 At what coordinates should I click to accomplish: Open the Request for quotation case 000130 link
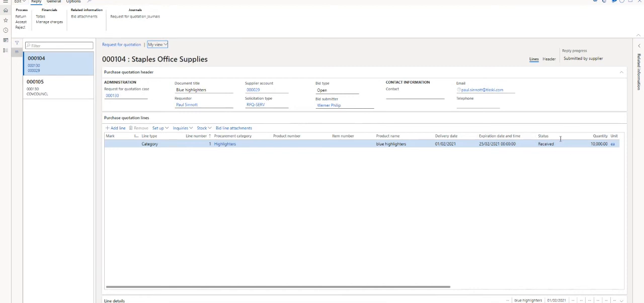point(112,96)
